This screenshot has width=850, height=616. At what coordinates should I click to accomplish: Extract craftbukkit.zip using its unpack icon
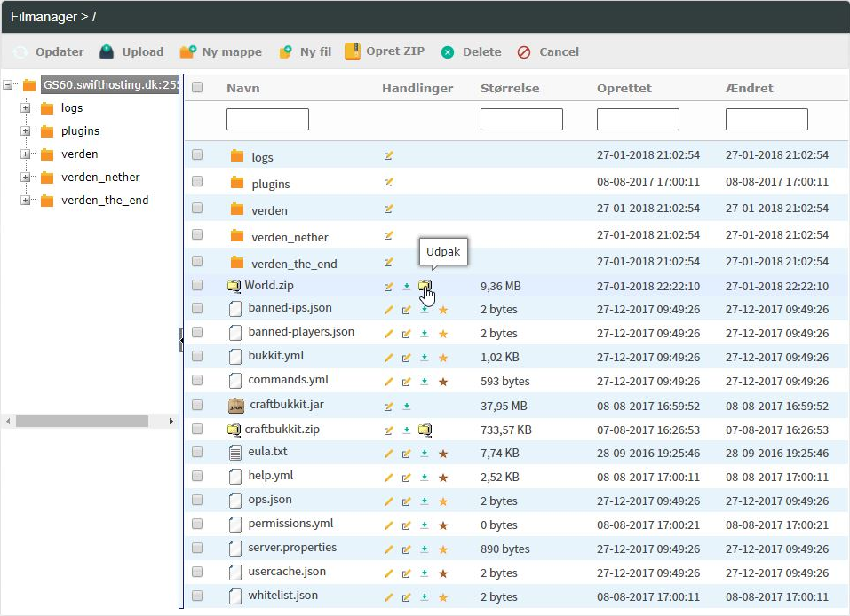425,430
